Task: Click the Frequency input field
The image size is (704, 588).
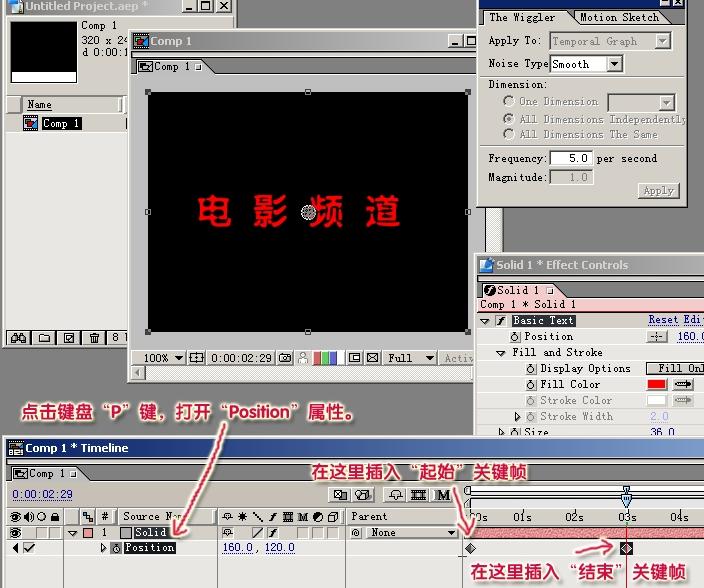Action: click(571, 158)
